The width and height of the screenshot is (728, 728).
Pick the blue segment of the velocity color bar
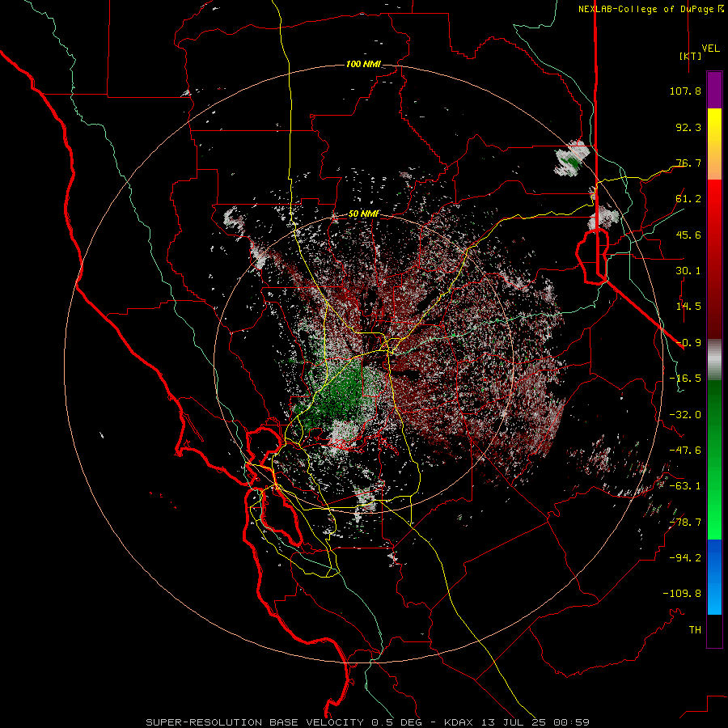(x=714, y=577)
